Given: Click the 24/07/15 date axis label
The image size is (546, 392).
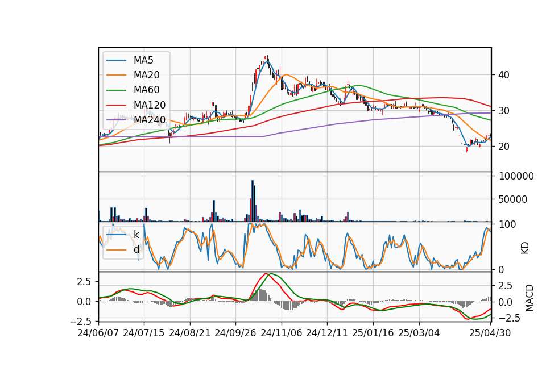Looking at the screenshot, I should click(x=144, y=333).
